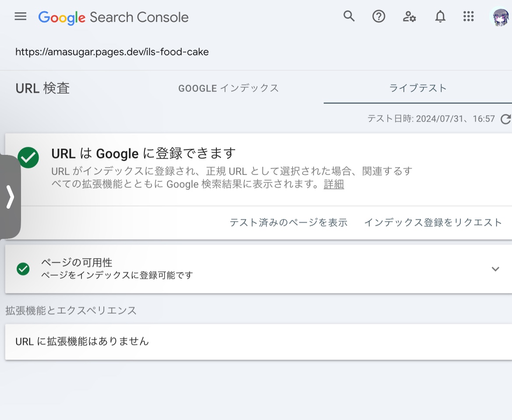Select the ライブテスト tab
This screenshot has height=420, width=512.
tap(418, 88)
